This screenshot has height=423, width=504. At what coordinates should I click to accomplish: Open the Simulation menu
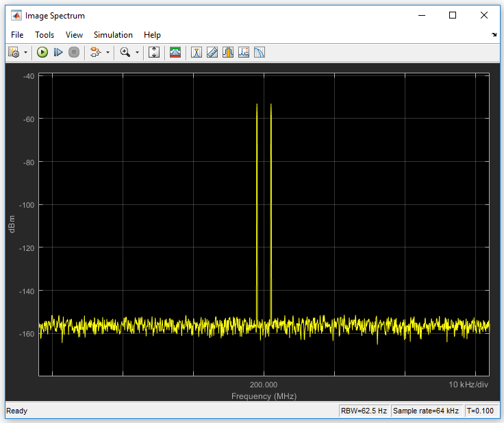point(113,35)
